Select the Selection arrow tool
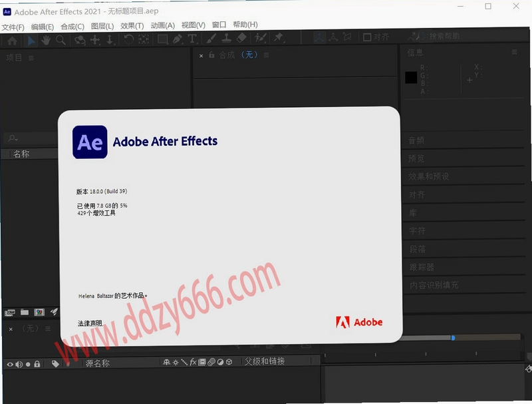The image size is (532, 404). (31, 41)
